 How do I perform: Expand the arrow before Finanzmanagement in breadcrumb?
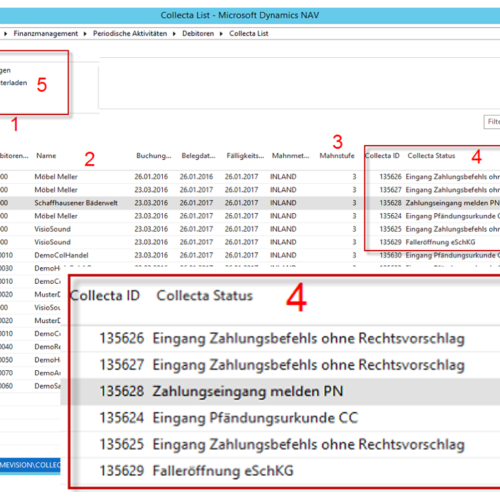tap(5, 34)
